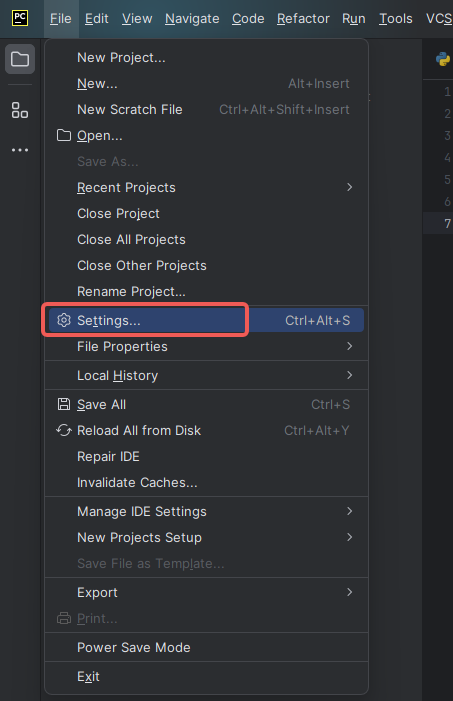Open the Project tool window folder icon

tap(20, 59)
